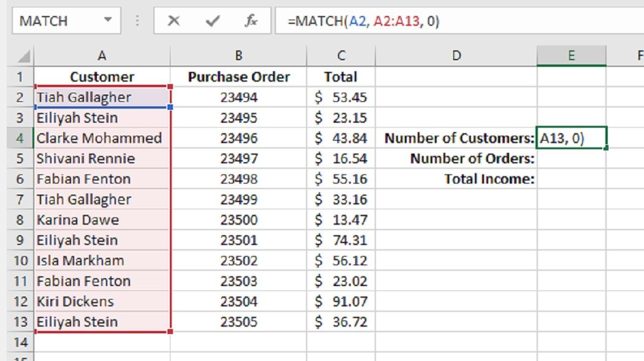The width and height of the screenshot is (644, 361).
Task: Click purchase order 23500 cell
Action: 238,220
